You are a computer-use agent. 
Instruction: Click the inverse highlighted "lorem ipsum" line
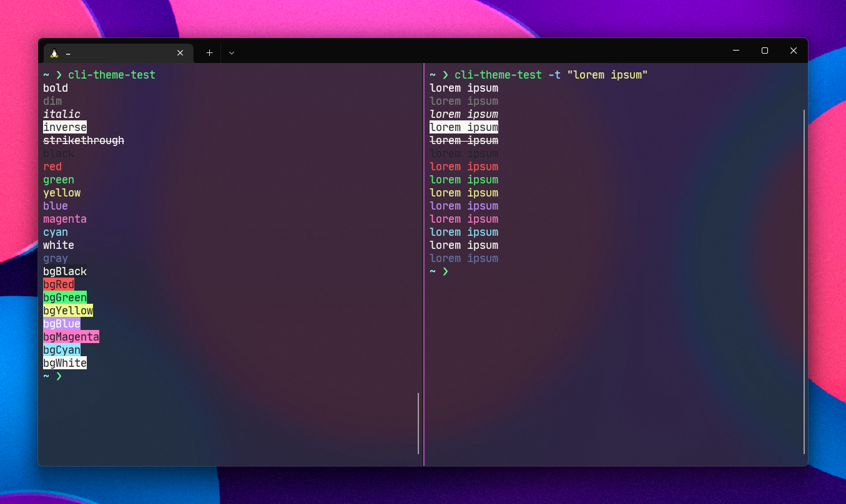tap(464, 127)
